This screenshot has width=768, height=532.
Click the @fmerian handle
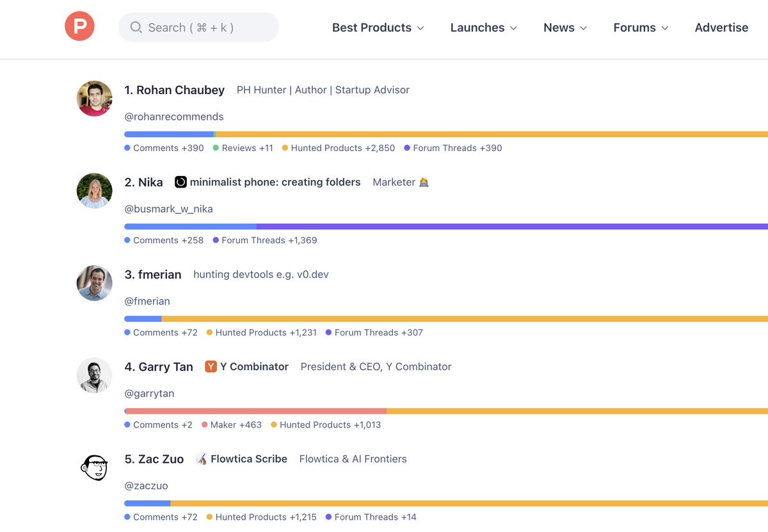pyautogui.click(x=147, y=301)
